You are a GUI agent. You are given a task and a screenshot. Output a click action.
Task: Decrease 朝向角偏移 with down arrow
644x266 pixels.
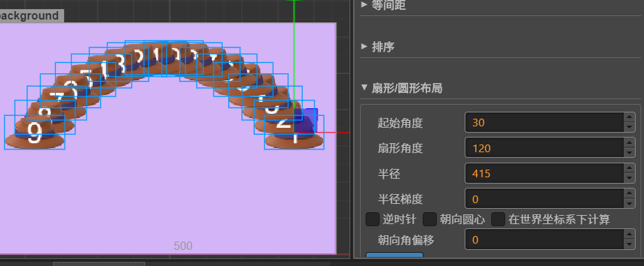(629, 244)
